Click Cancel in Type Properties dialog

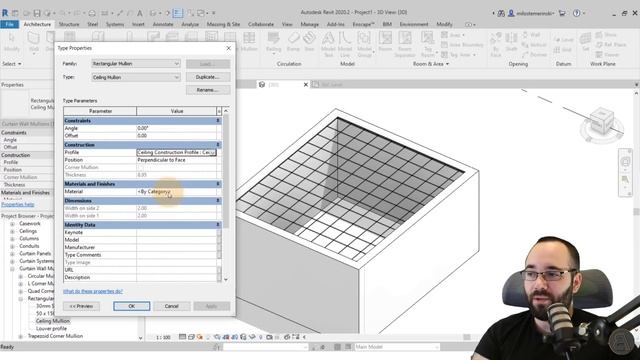point(171,306)
